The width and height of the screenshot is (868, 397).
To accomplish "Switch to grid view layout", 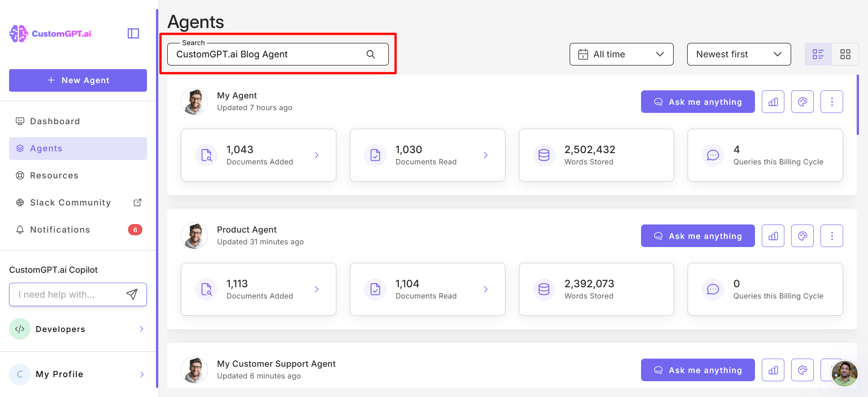I will pyautogui.click(x=845, y=54).
